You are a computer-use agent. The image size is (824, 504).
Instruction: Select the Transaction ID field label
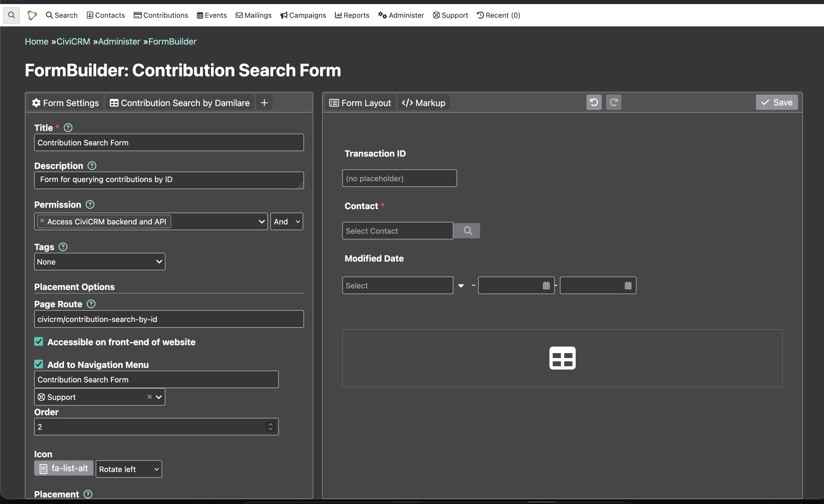point(375,153)
